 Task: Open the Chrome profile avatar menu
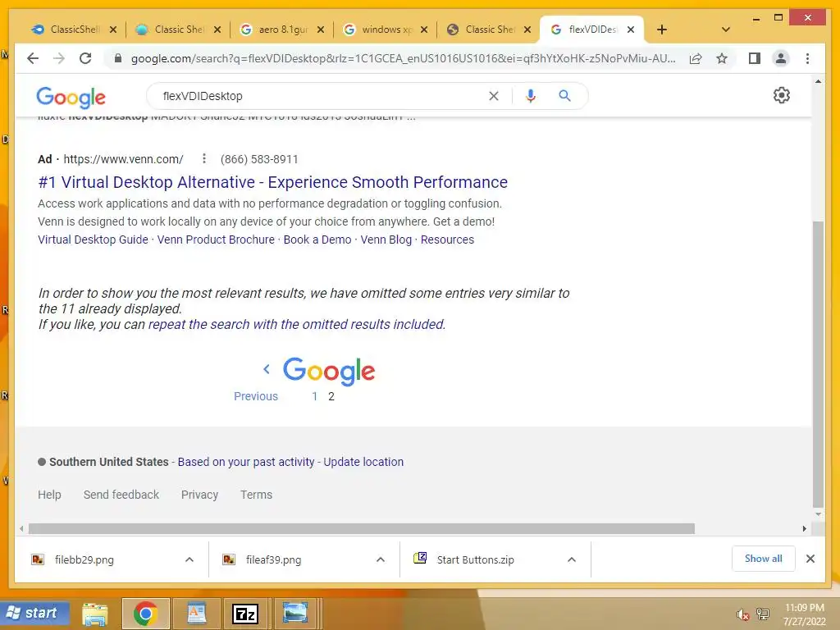tap(781, 58)
